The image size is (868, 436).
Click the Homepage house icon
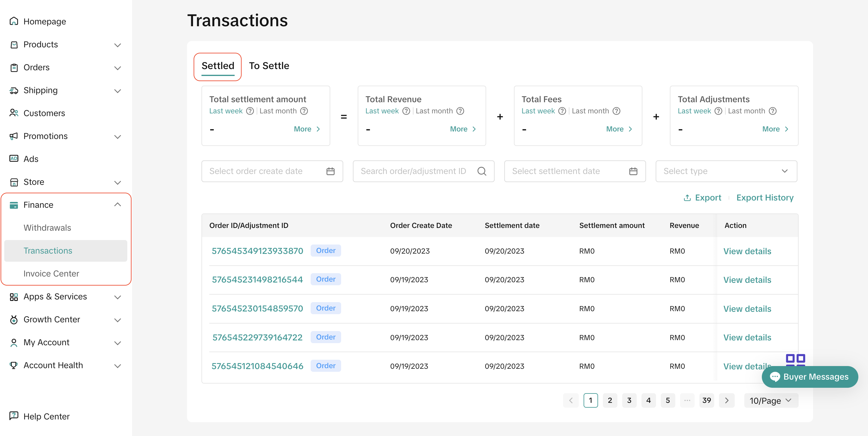(x=14, y=21)
